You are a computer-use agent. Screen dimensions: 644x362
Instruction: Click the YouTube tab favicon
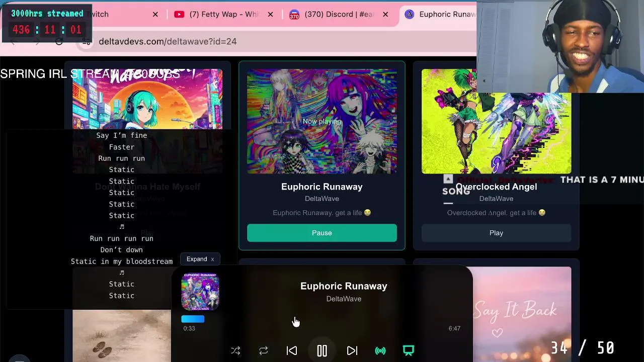click(179, 14)
